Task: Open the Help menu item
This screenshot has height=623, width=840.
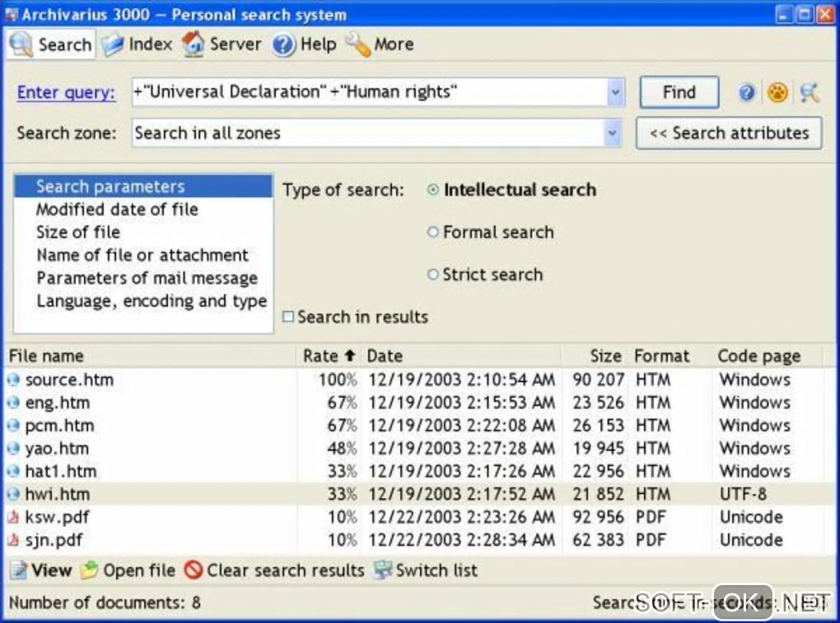Action: 304,44
